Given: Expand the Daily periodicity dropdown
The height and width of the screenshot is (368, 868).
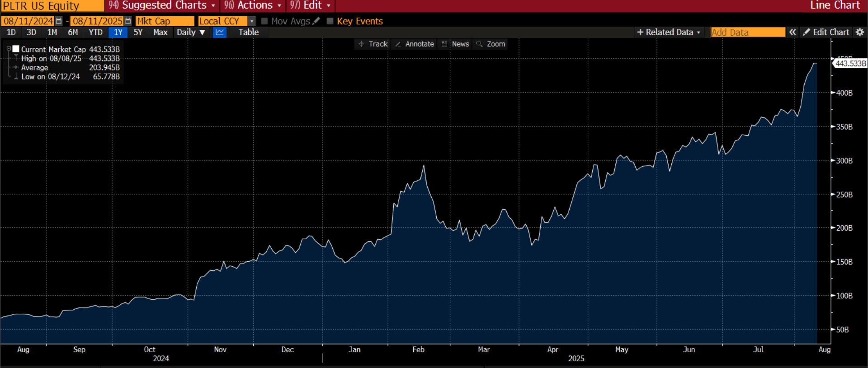Looking at the screenshot, I should click(191, 32).
